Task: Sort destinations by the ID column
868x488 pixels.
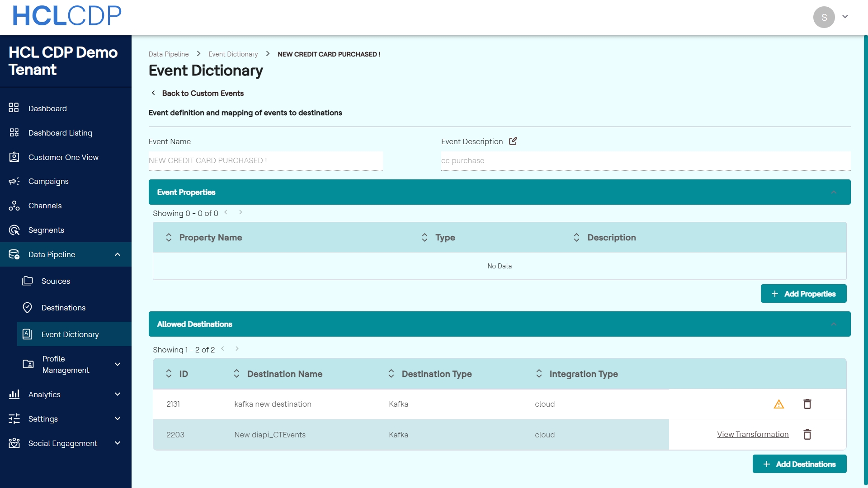Action: click(169, 374)
